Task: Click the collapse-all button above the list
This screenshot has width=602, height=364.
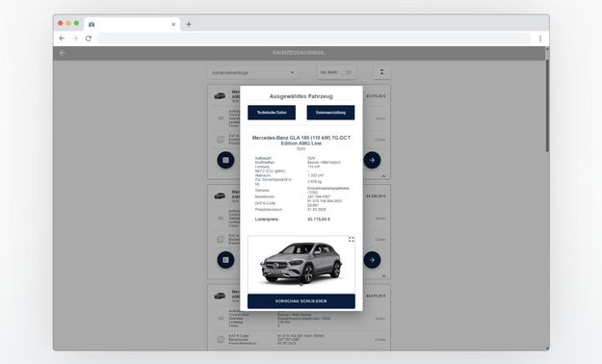Action: point(381,72)
